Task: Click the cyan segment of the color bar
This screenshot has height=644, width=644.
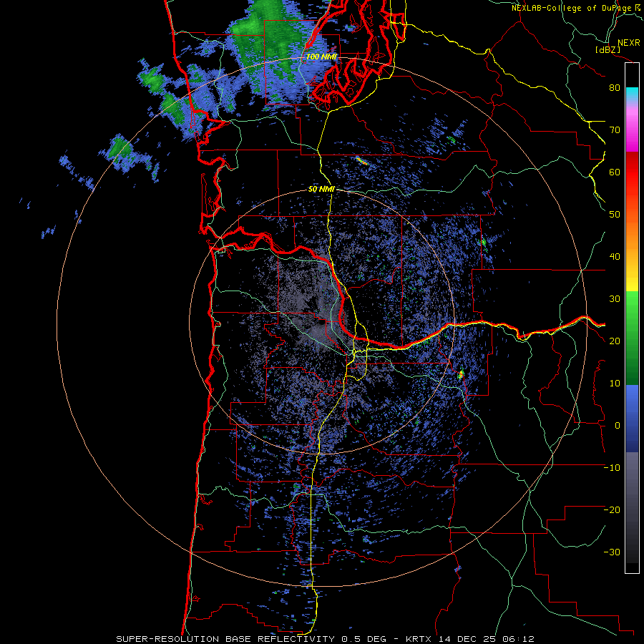Action: tap(632, 94)
